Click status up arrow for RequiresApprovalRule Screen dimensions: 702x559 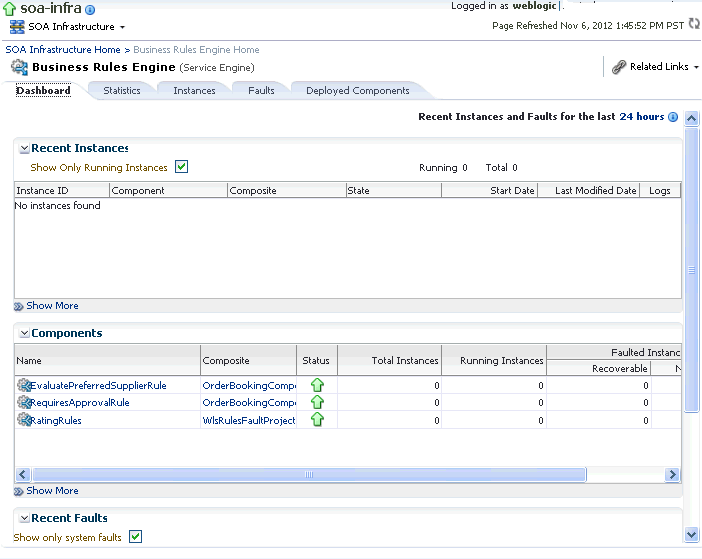pyautogui.click(x=317, y=402)
